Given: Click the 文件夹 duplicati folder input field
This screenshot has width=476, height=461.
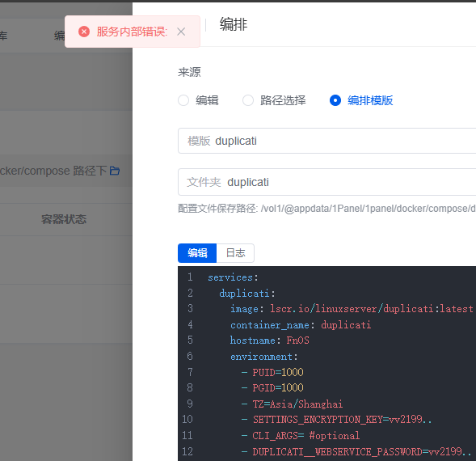Looking at the screenshot, I should [x=327, y=182].
